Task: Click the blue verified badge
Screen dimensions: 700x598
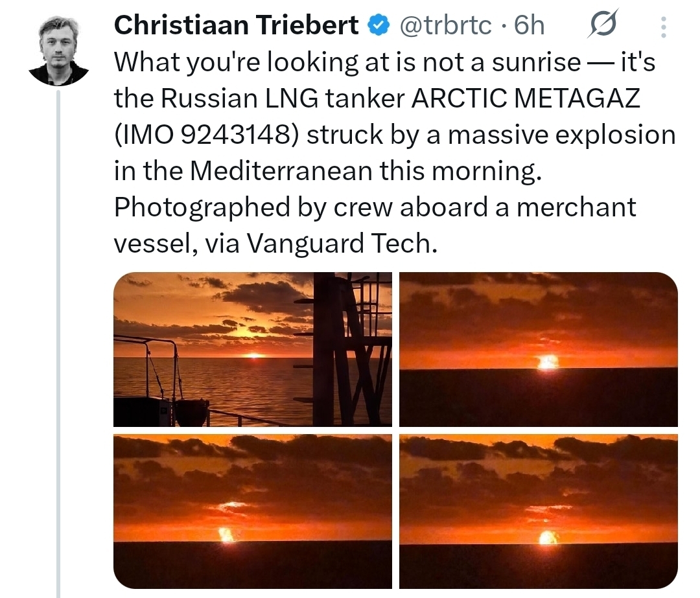Action: pyautogui.click(x=379, y=26)
